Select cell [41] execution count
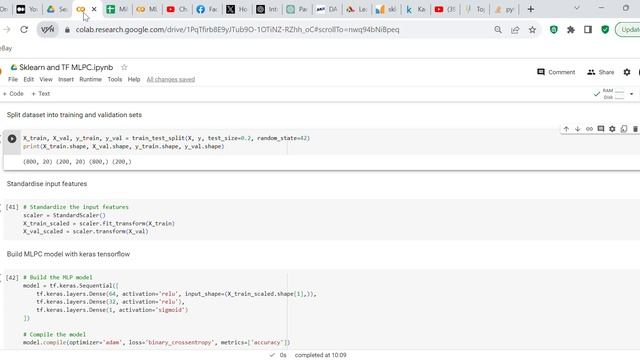640x360 pixels. tap(12, 207)
